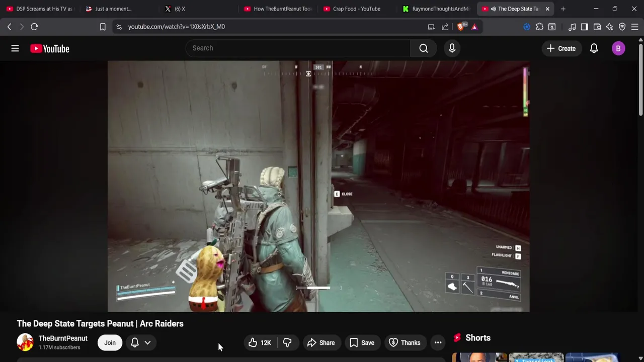Screen dimensions: 644x362
Task: Click the page vertical scrollbar
Action: (x=640, y=80)
